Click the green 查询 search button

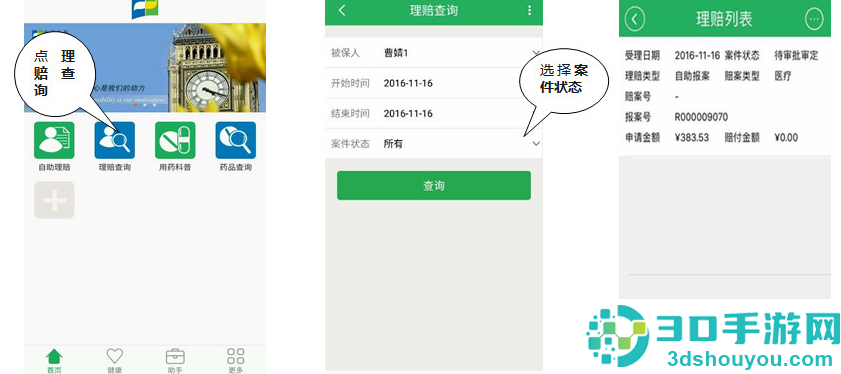433,186
